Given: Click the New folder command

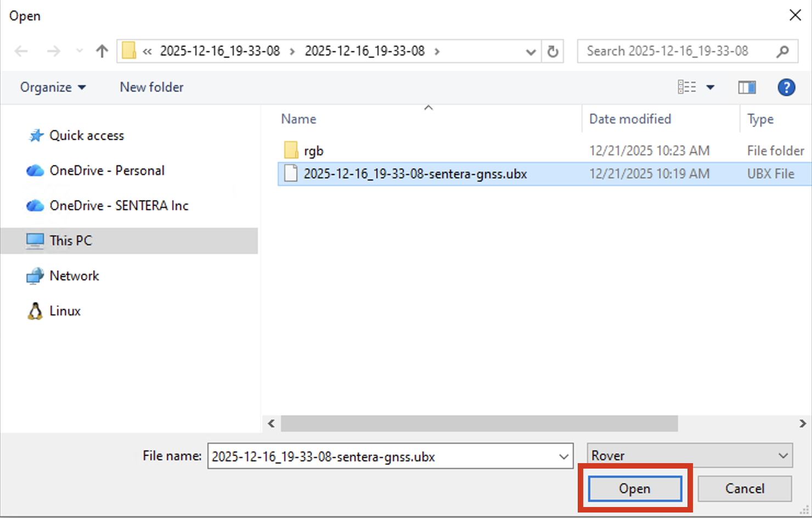Looking at the screenshot, I should click(151, 87).
